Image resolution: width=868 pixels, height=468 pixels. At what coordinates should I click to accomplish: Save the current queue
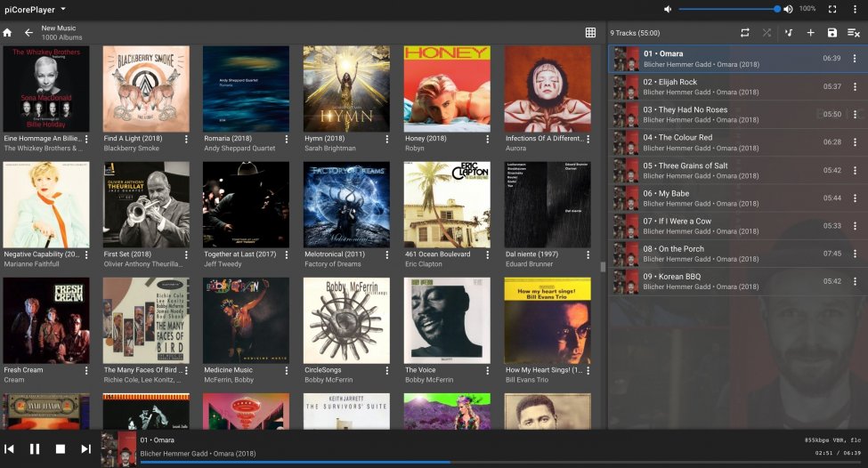pos(832,33)
